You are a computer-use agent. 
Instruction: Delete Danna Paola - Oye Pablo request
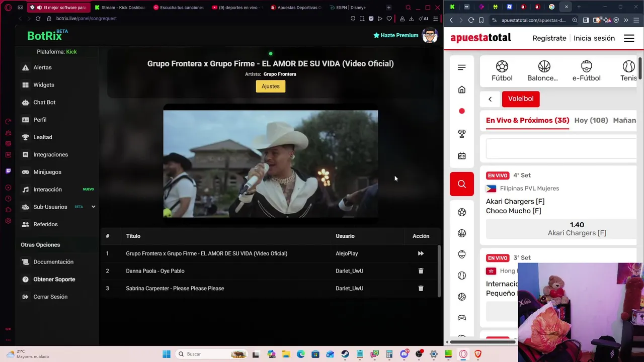421,271
